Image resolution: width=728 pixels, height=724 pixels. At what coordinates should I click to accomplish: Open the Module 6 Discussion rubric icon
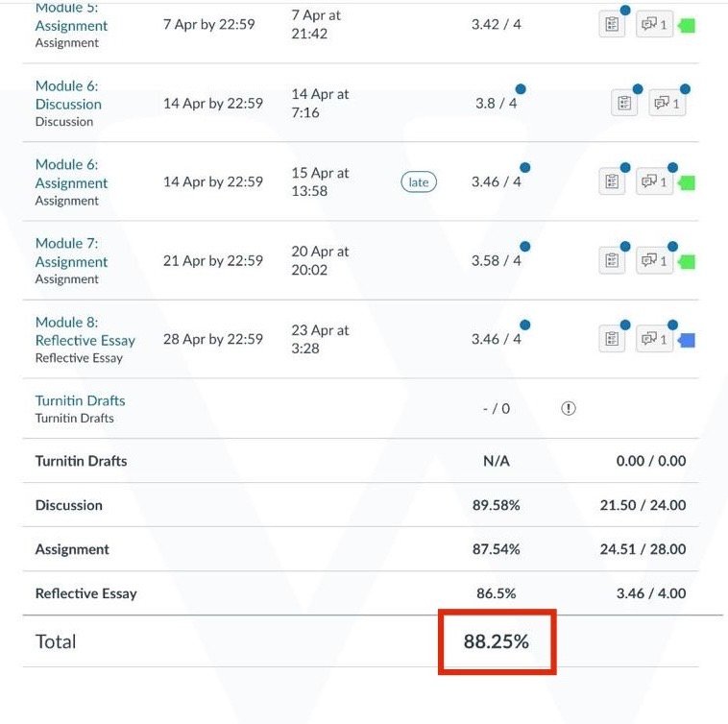tap(624, 103)
